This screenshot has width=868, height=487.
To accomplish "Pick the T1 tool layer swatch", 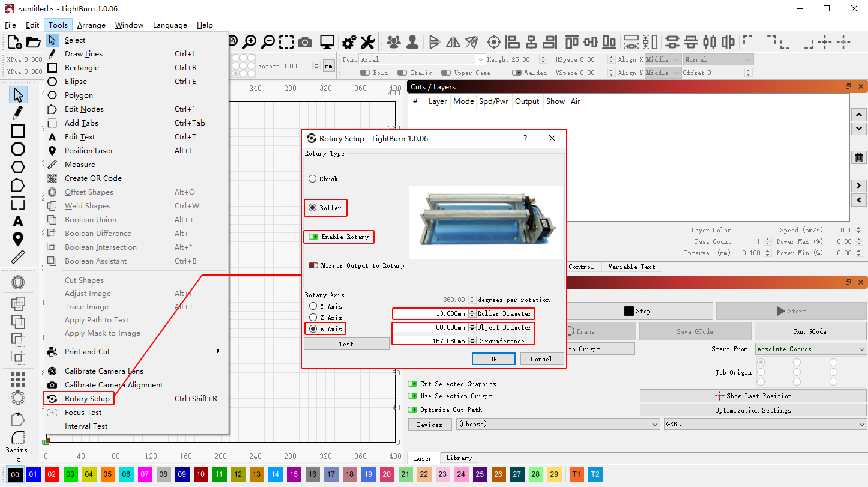I will [577, 474].
